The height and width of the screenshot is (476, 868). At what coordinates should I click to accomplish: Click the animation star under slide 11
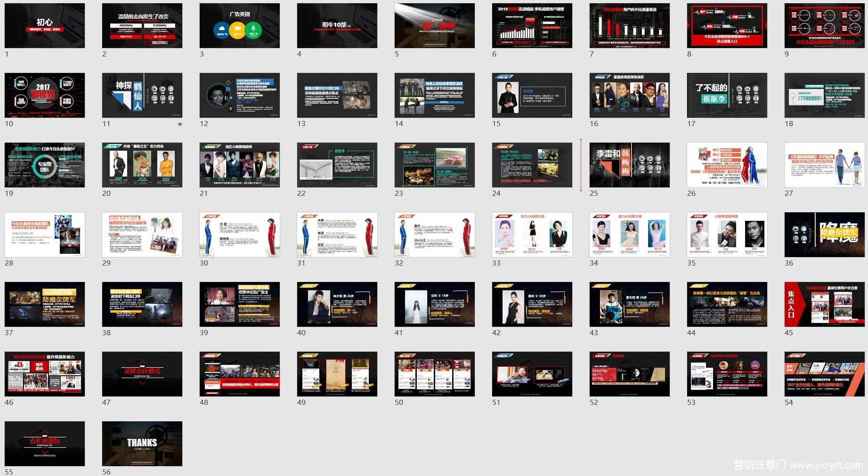tap(180, 124)
